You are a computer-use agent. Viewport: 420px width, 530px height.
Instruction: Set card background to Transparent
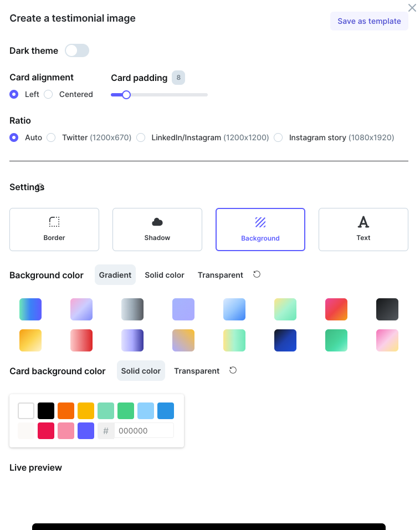[197, 371]
